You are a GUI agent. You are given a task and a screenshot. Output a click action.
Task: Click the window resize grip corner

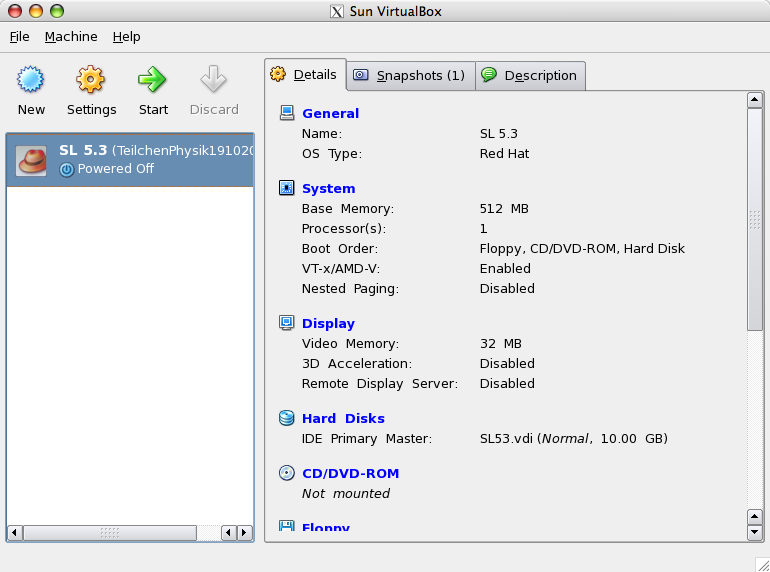coord(762,565)
